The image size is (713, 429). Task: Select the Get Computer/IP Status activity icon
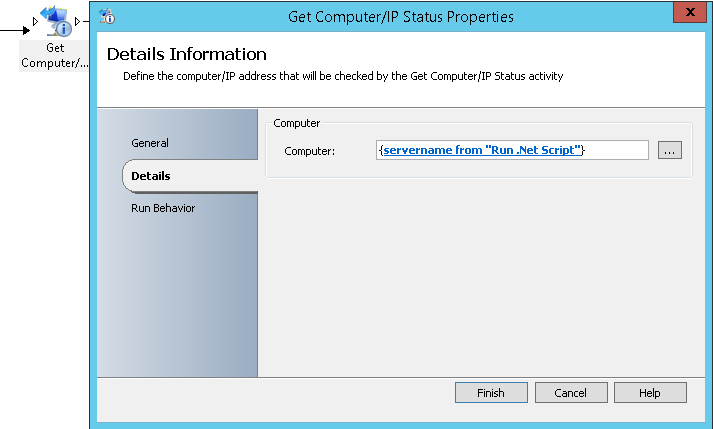click(x=56, y=21)
